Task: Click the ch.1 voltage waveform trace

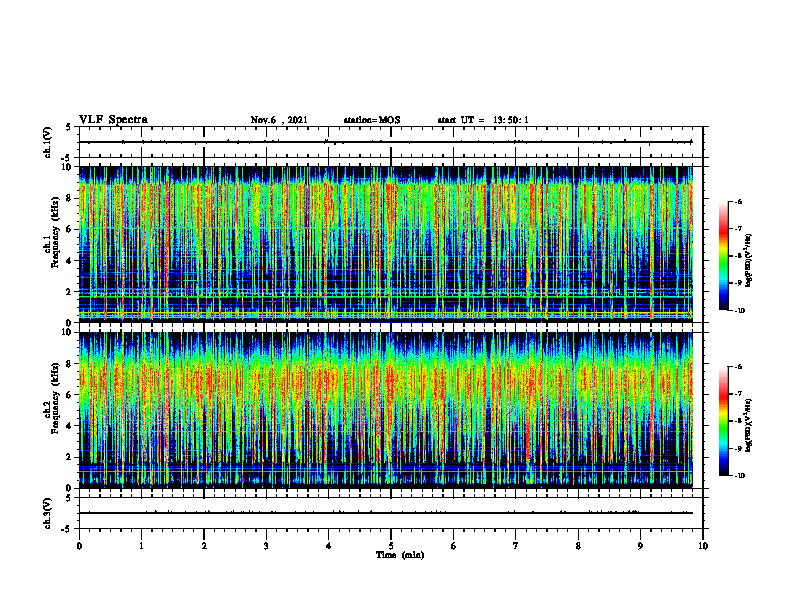Action: [x=386, y=142]
